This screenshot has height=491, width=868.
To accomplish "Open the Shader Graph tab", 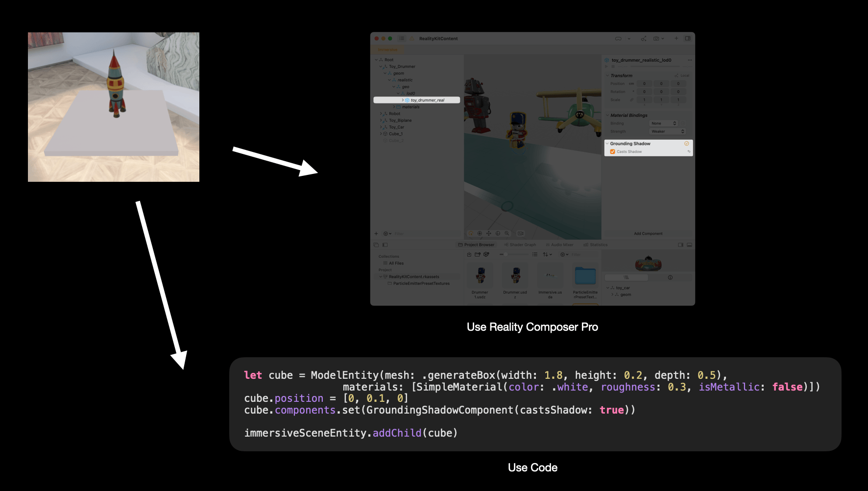I will tap(520, 245).
